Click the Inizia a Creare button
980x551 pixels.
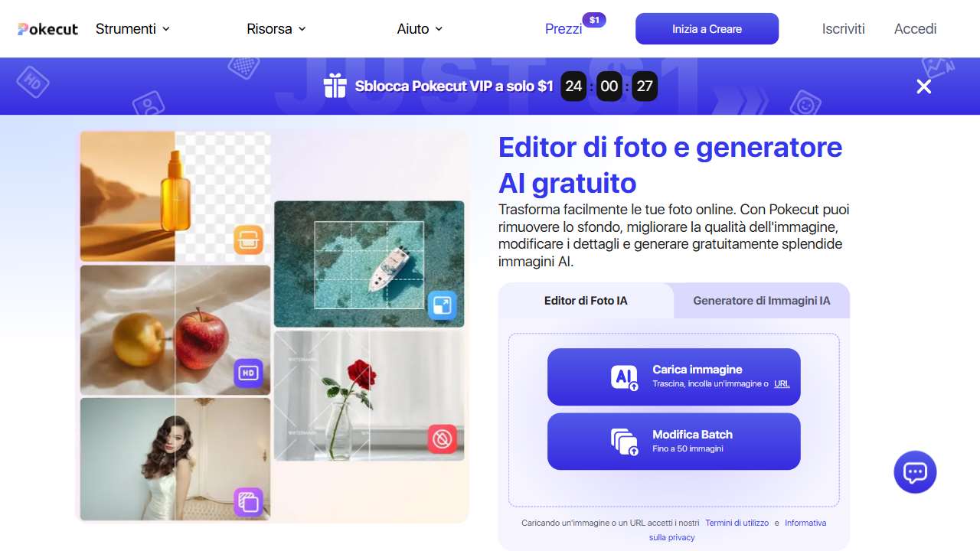point(707,29)
